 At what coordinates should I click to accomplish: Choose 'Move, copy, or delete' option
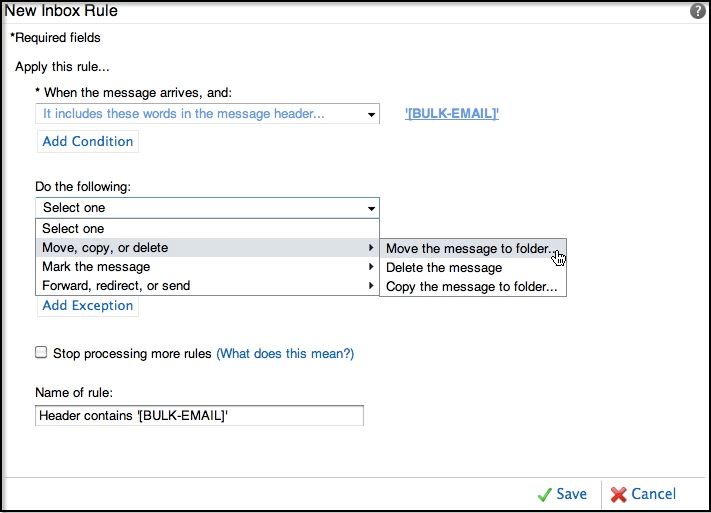click(x=105, y=248)
